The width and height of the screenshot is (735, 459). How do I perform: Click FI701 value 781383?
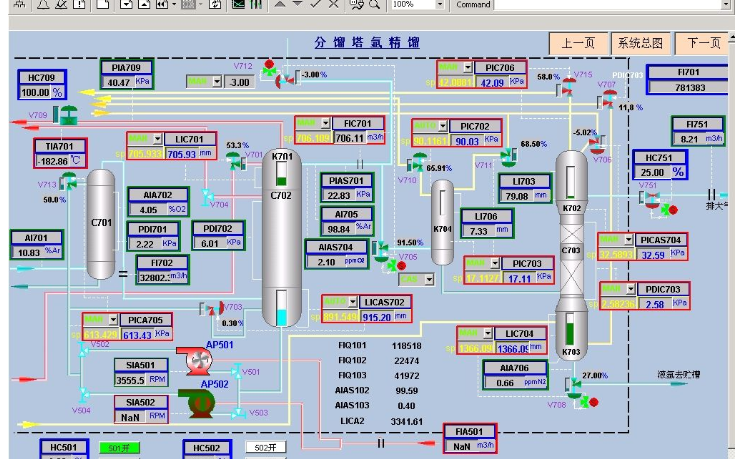690,88
